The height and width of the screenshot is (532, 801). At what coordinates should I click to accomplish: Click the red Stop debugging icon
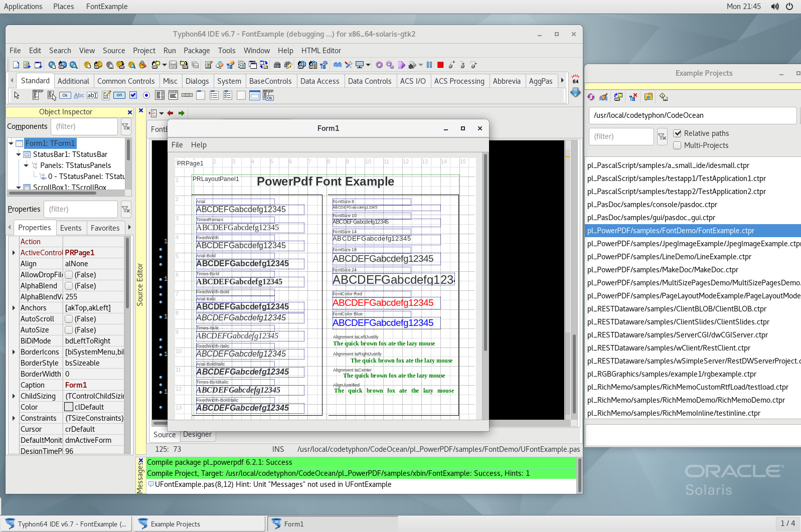tap(440, 65)
